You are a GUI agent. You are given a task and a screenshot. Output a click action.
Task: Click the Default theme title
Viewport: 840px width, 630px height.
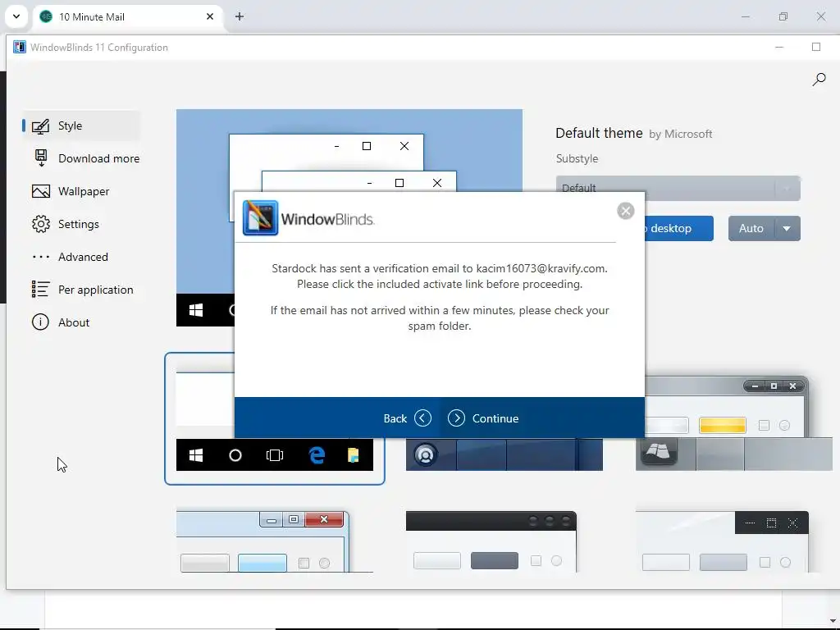pyautogui.click(x=599, y=133)
